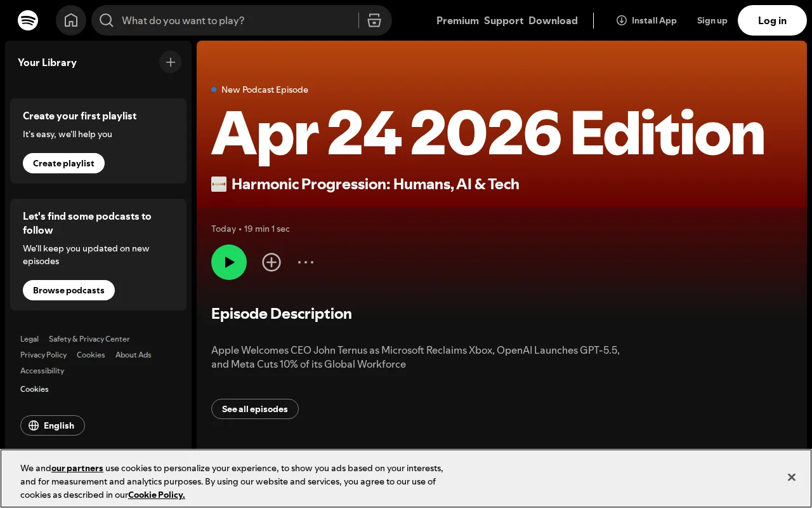Open the Support page
The image size is (812, 508).
[504, 20]
